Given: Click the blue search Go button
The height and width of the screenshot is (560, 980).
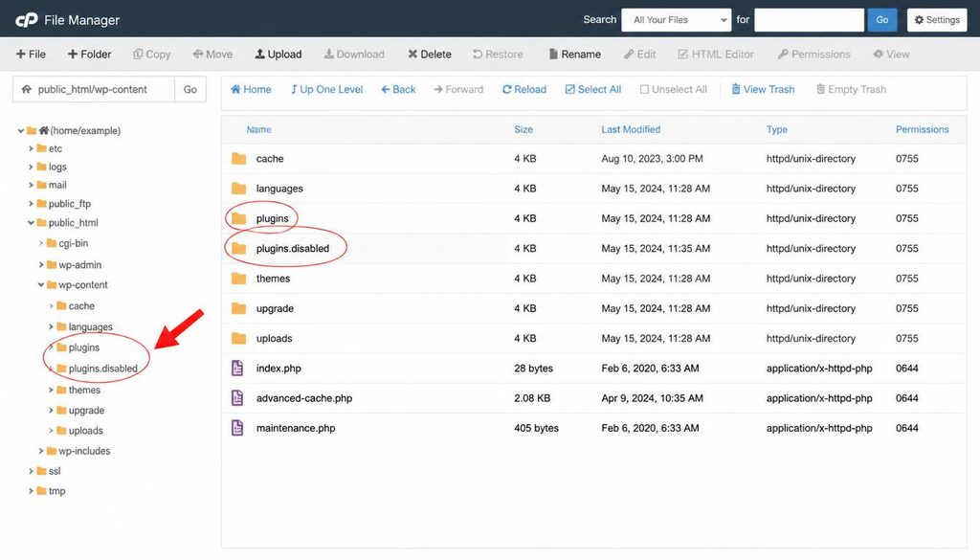Looking at the screenshot, I should (881, 20).
